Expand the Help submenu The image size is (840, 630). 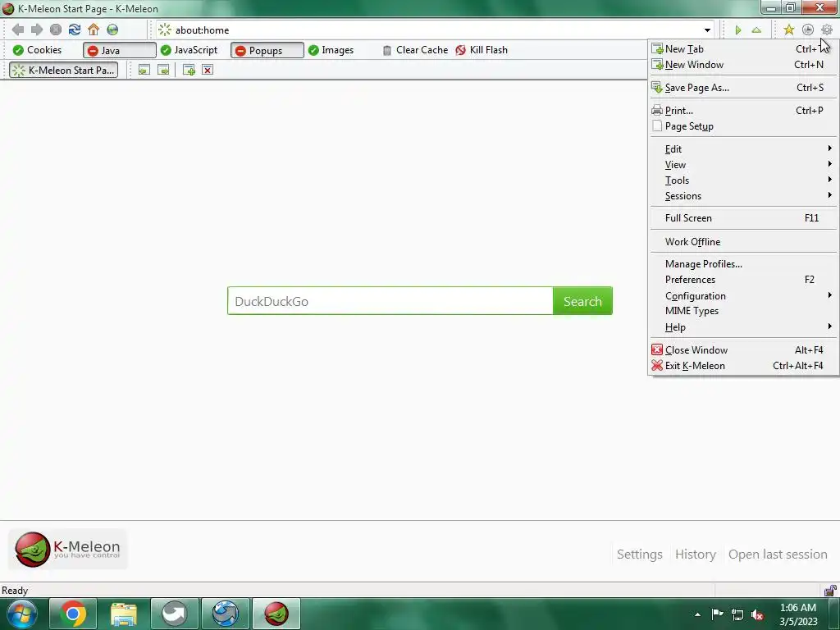coord(743,326)
